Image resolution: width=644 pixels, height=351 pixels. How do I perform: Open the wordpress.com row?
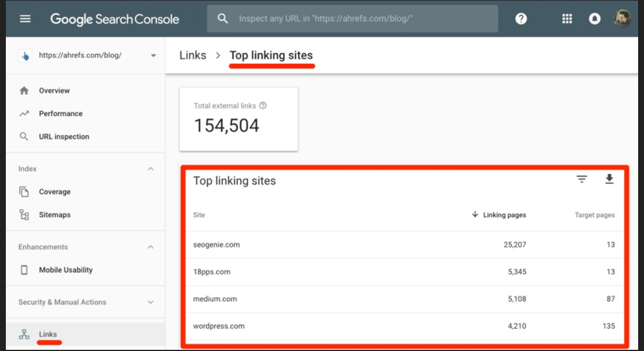point(405,326)
